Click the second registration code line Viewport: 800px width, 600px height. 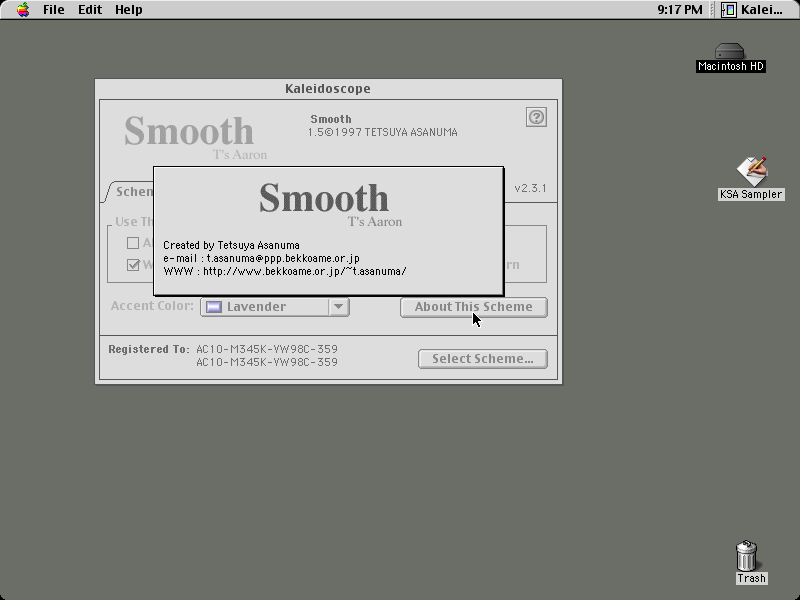(267, 362)
